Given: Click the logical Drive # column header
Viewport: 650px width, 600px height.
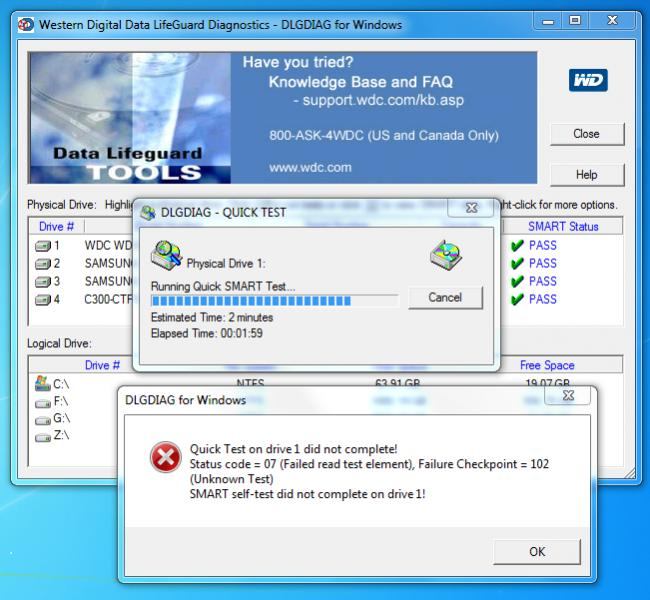Looking at the screenshot, I should [x=102, y=365].
